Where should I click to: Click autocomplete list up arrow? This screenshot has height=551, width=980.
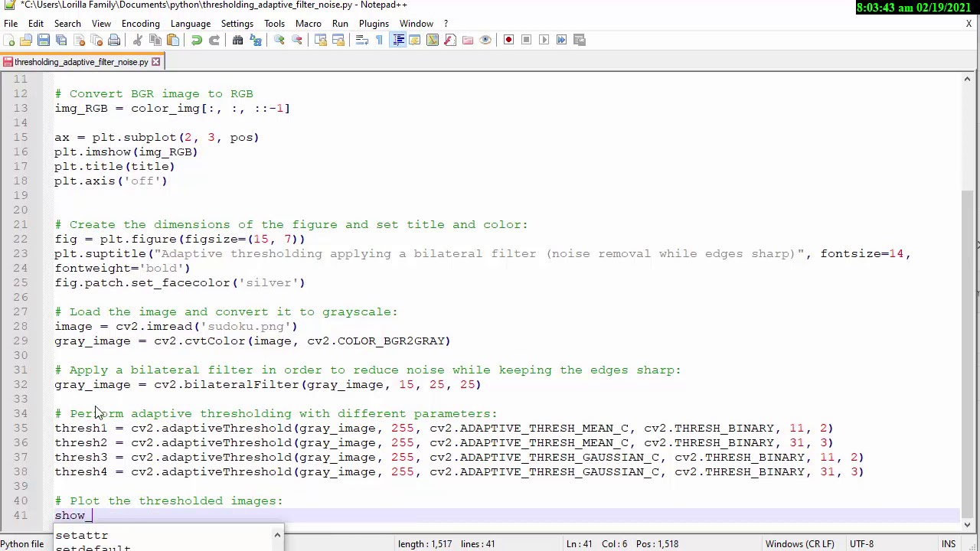tap(277, 535)
